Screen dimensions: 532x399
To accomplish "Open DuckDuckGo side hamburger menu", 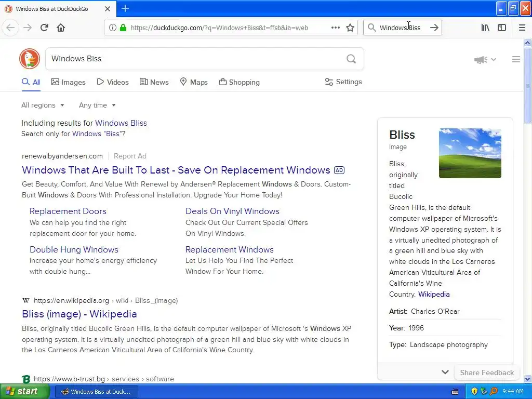I will tap(516, 59).
